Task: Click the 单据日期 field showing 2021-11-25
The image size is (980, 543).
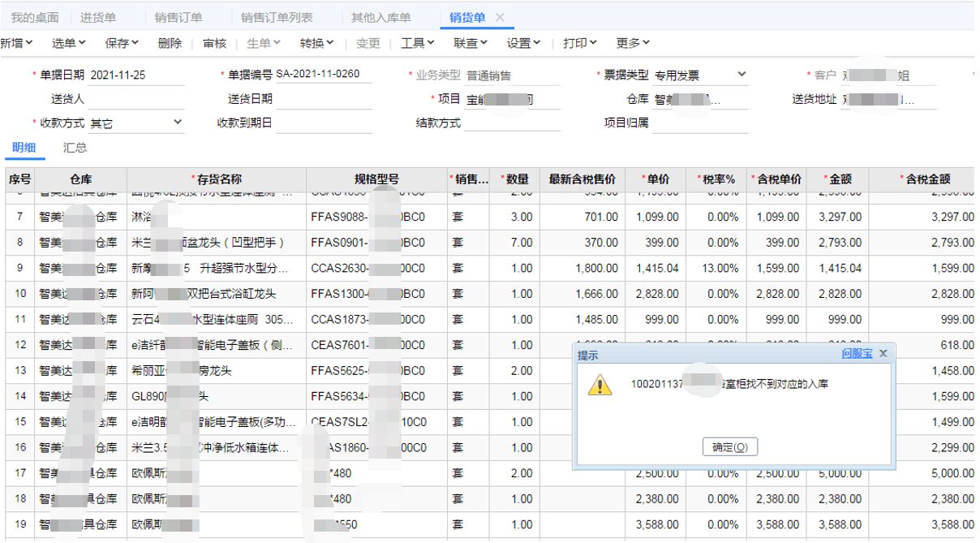Action: pos(136,75)
